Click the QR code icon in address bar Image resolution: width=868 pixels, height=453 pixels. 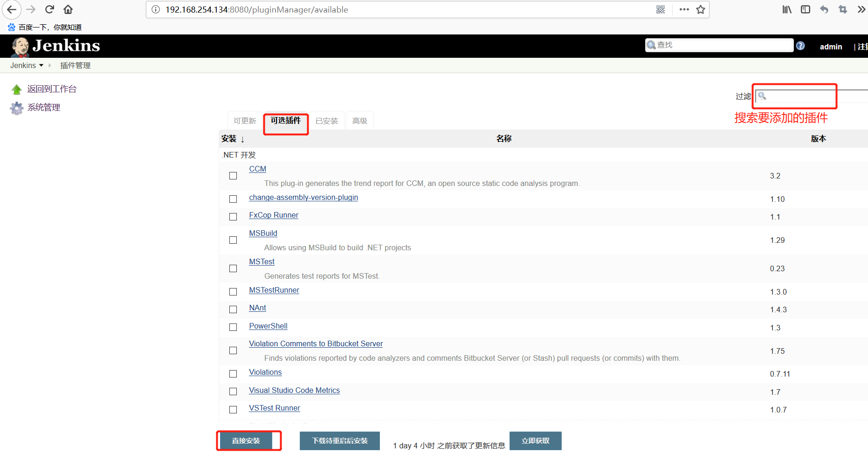(x=661, y=9)
